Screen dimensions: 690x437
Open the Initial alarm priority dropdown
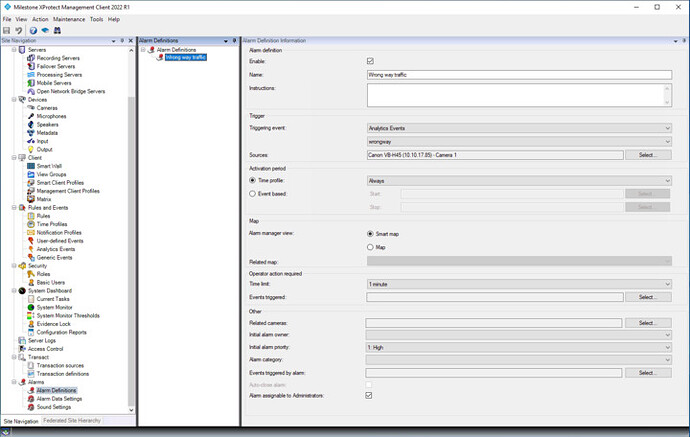pos(518,348)
